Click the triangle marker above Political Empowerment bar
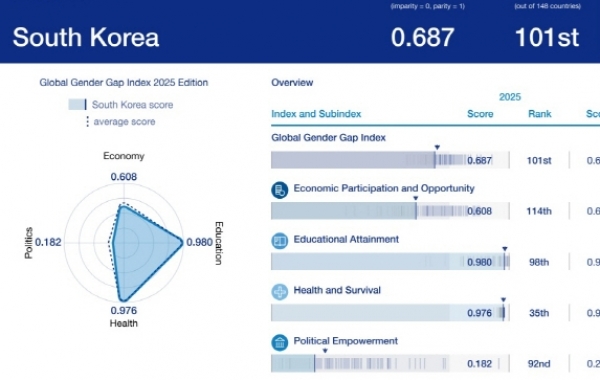The height and width of the screenshot is (380, 600). point(325,351)
